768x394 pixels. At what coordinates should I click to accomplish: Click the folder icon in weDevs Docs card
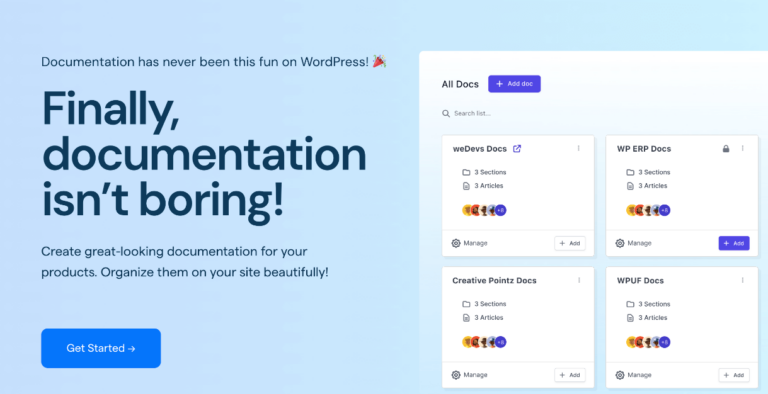[466, 172]
